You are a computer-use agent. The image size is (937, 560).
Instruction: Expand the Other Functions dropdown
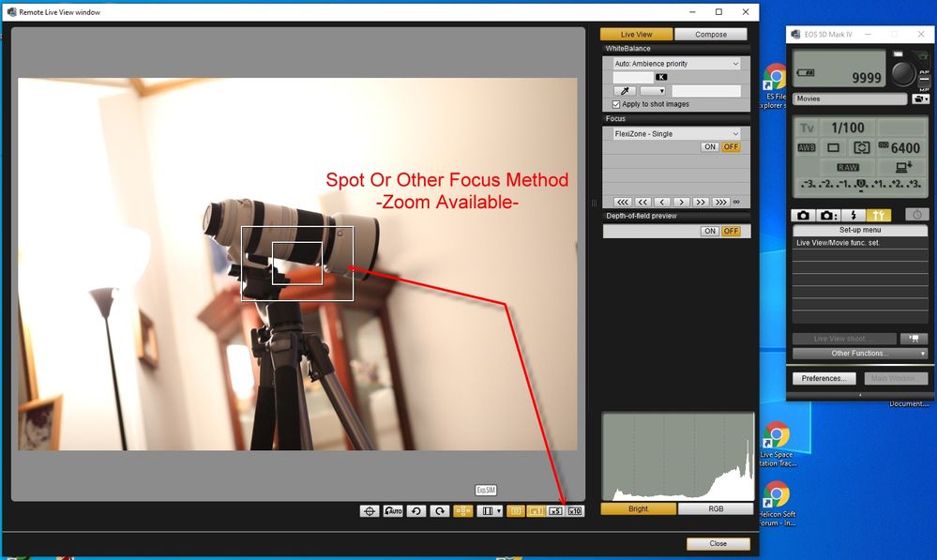860,354
